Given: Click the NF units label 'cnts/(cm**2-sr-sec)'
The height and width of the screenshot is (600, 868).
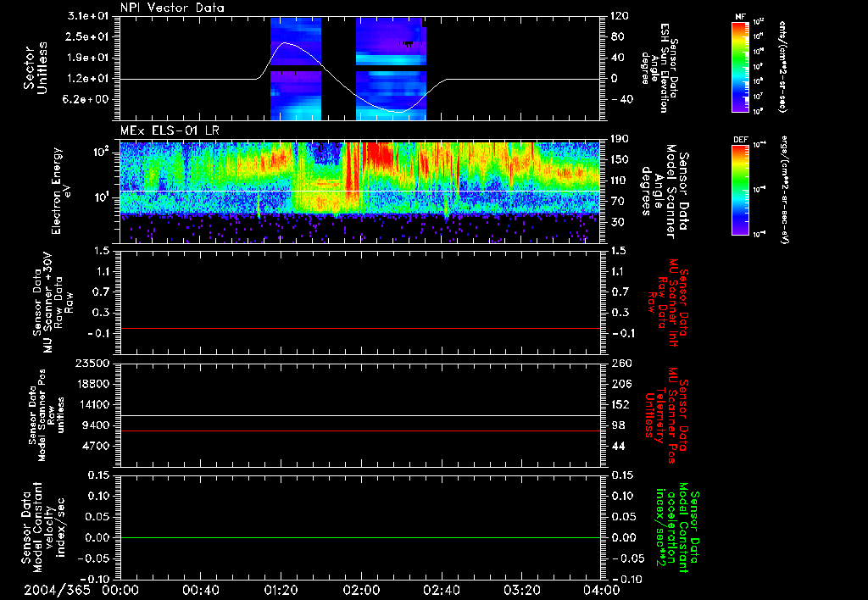Looking at the screenshot, I should [782, 66].
